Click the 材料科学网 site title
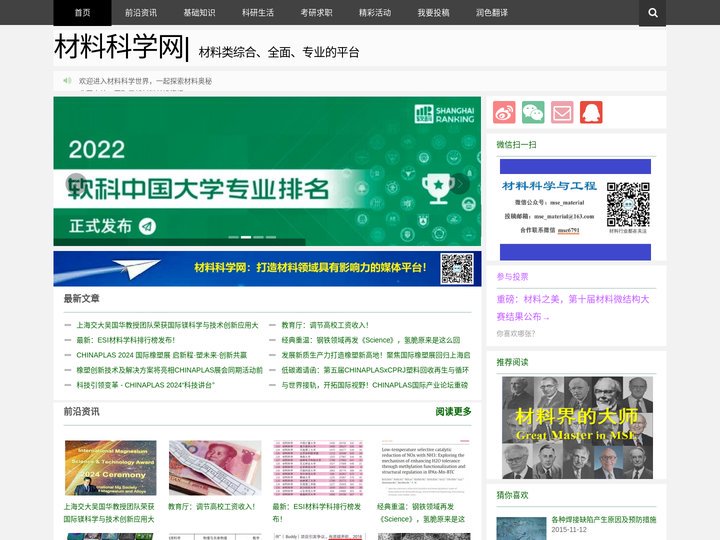Image resolution: width=720 pixels, height=540 pixels. [x=119, y=47]
